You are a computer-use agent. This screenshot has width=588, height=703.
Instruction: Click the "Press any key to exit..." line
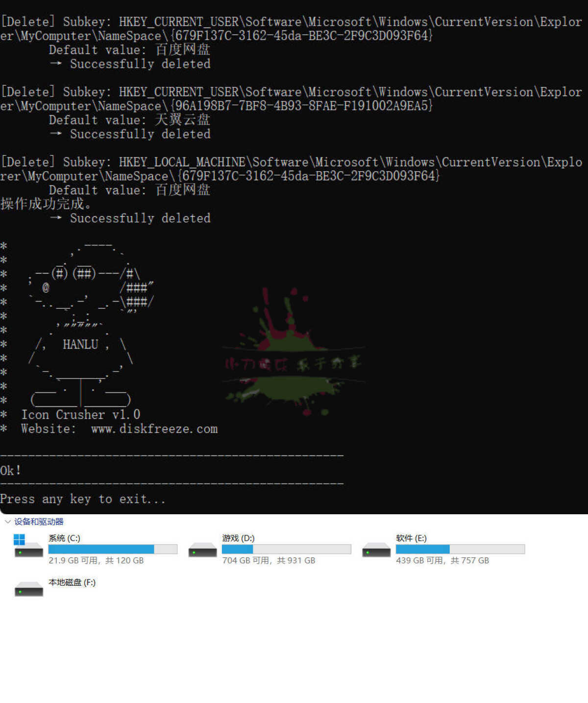[x=83, y=499]
